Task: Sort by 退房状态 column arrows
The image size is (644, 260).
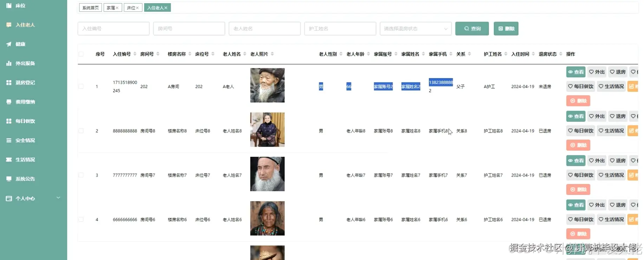Action: [561, 54]
